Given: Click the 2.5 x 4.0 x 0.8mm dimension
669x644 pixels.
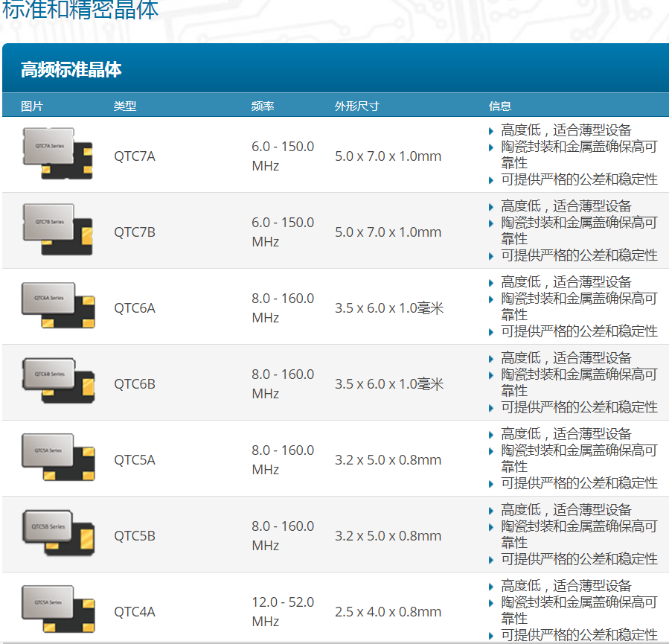Looking at the screenshot, I should 388,612.
